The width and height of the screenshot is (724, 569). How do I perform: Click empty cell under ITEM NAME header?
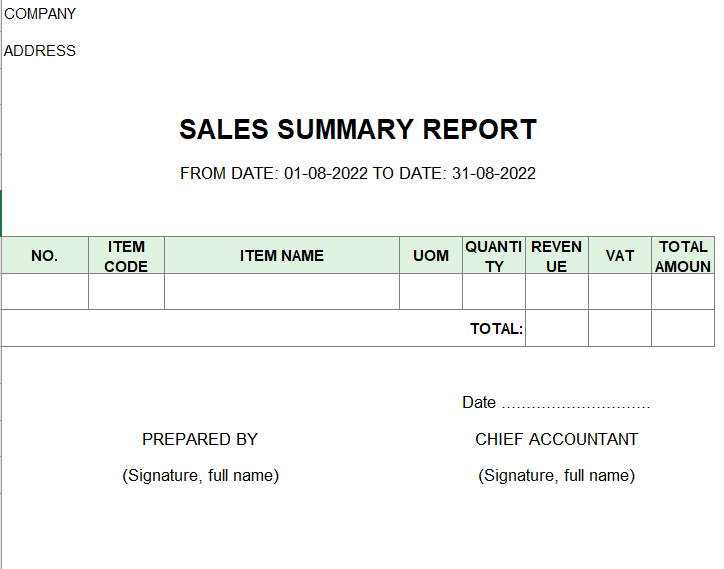[282, 291]
